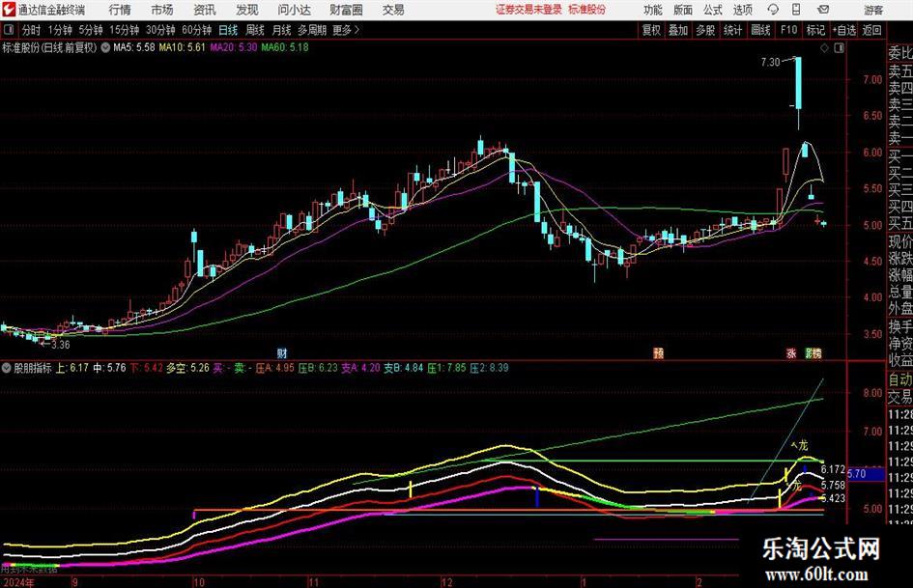This screenshot has width=913, height=588.
Task: Click the 2024年 date axis label
Action: (x=18, y=582)
